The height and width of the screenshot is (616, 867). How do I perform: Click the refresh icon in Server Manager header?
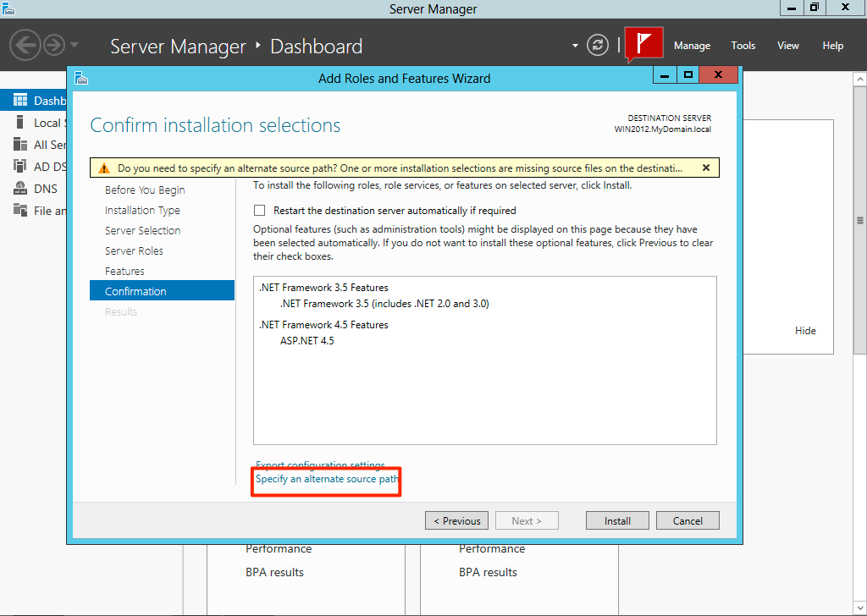[598, 46]
